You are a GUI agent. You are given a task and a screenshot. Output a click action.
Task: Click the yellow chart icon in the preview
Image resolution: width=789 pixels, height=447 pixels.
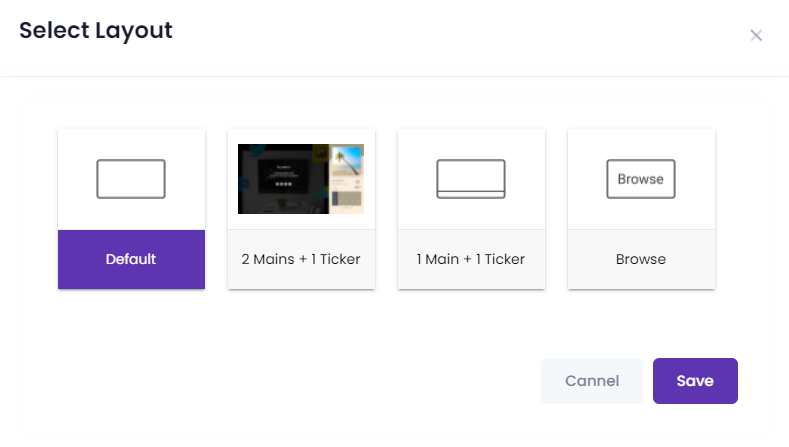(321, 154)
